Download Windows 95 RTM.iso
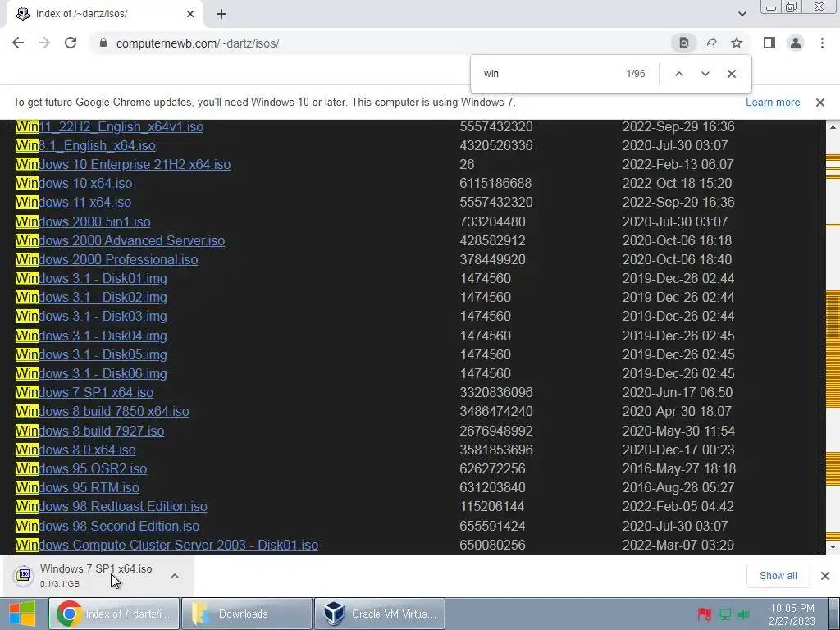Screen dimensions: 840x630 pos(77,488)
